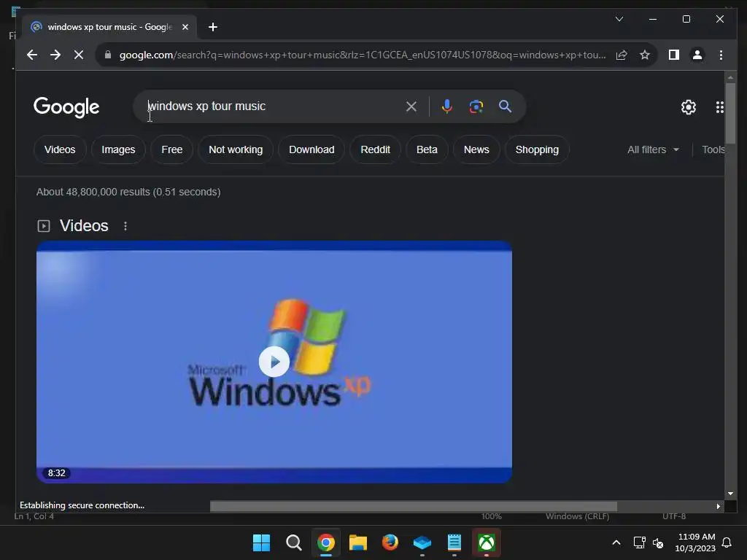
Task: Open File Explorer from taskbar
Action: [x=357, y=542]
